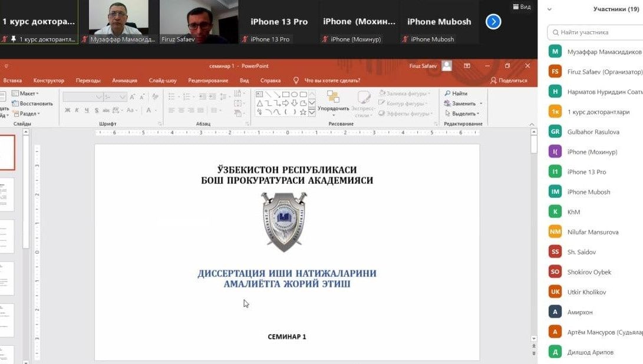This screenshot has height=364, width=643.
Task: Open the Контур фигуры outline dropdown
Action: click(403, 103)
